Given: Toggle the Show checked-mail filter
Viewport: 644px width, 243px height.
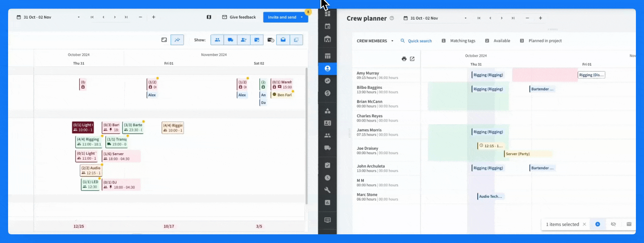Looking at the screenshot, I should [x=257, y=40].
